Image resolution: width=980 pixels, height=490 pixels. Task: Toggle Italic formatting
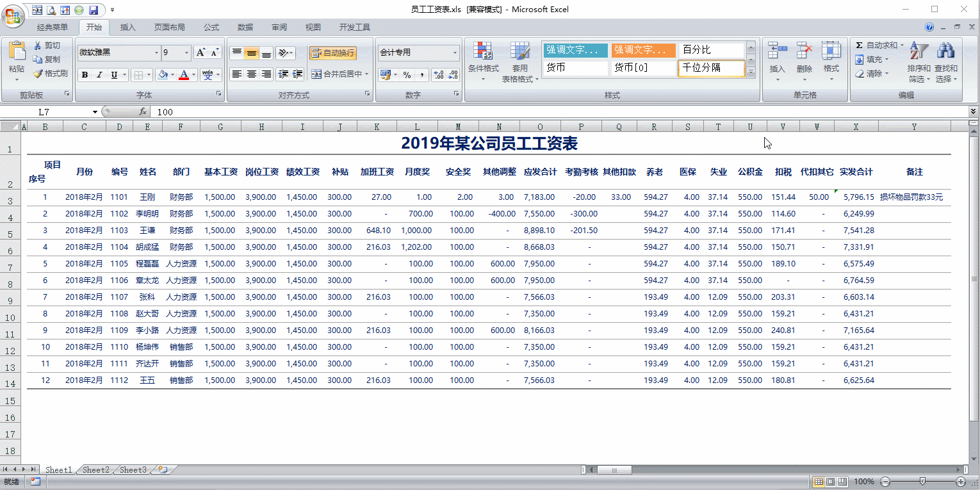(x=99, y=75)
